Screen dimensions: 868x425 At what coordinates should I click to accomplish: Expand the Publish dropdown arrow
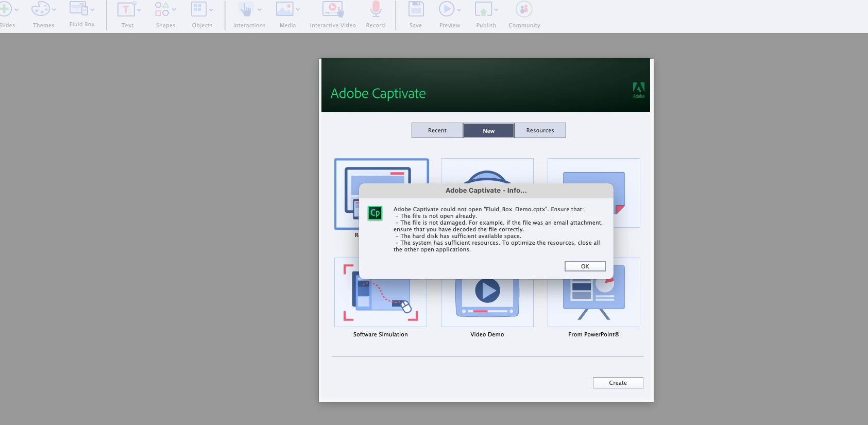coord(496,10)
